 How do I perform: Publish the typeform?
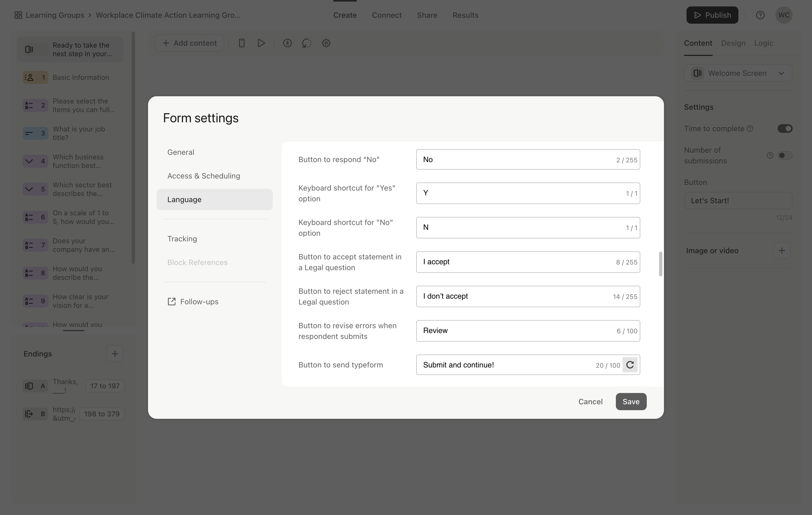712,15
